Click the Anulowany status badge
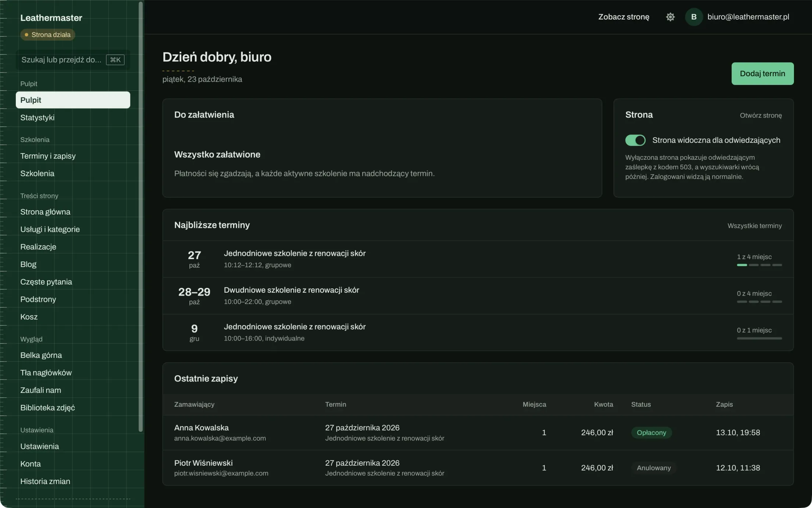This screenshot has width=812, height=508. point(653,468)
